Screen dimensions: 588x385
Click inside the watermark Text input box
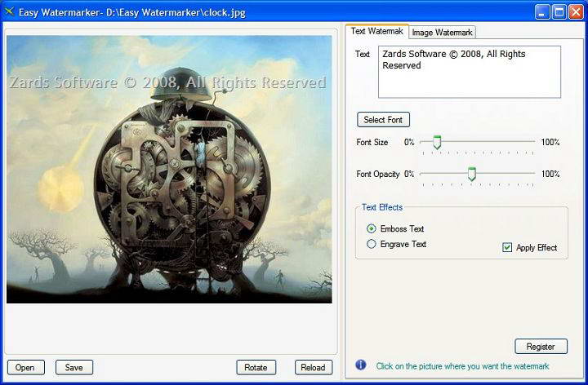tap(470, 72)
